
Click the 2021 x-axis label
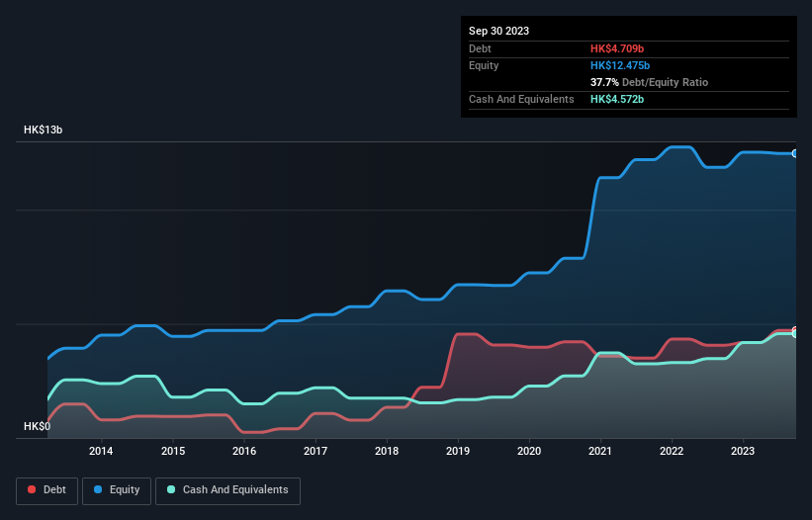coord(600,451)
